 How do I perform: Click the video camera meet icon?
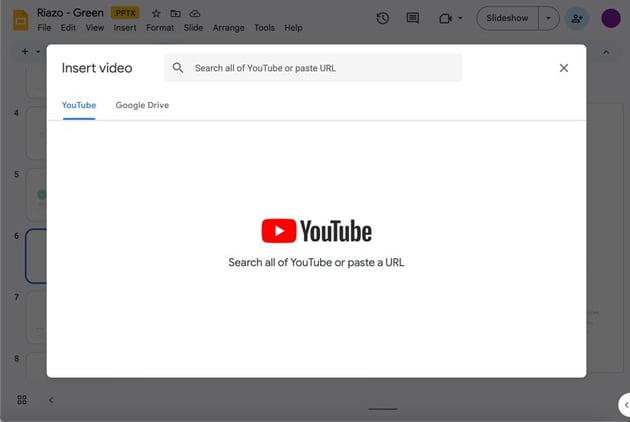click(x=446, y=18)
